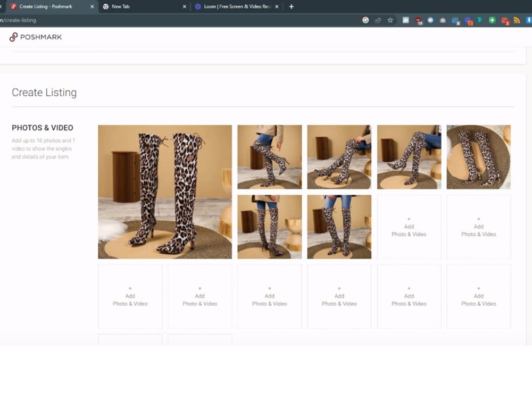Select the photo of model kicking one leg up

pos(269,157)
